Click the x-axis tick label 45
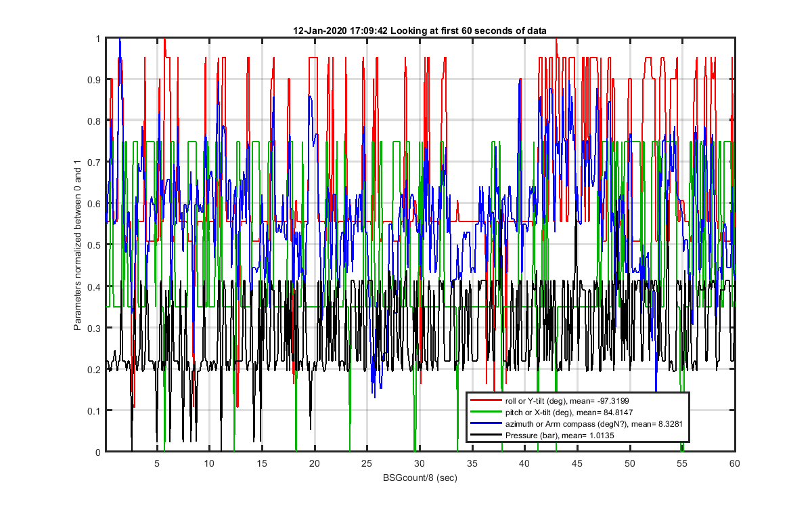 pos(577,463)
